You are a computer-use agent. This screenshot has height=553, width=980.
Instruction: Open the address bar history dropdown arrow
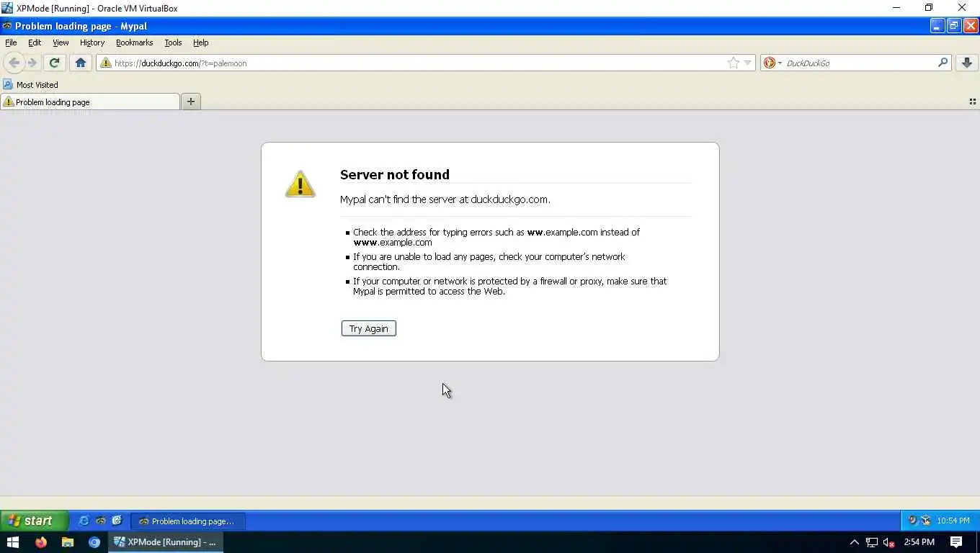pos(747,63)
